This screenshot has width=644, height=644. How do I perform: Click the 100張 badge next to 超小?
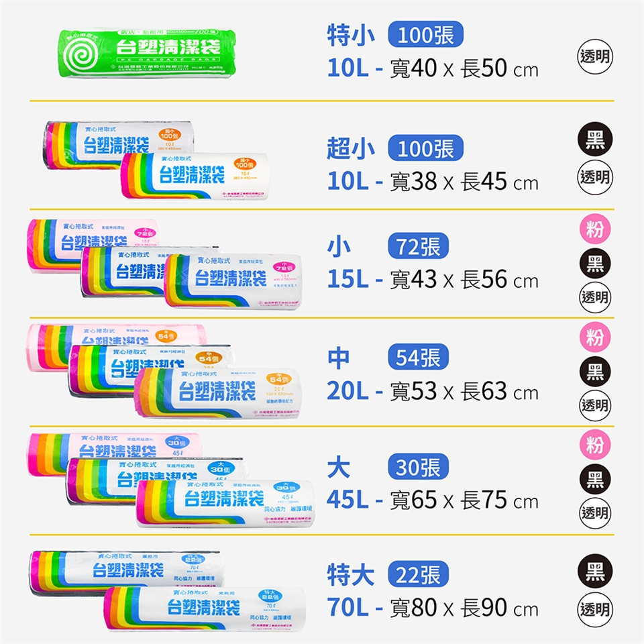(425, 149)
